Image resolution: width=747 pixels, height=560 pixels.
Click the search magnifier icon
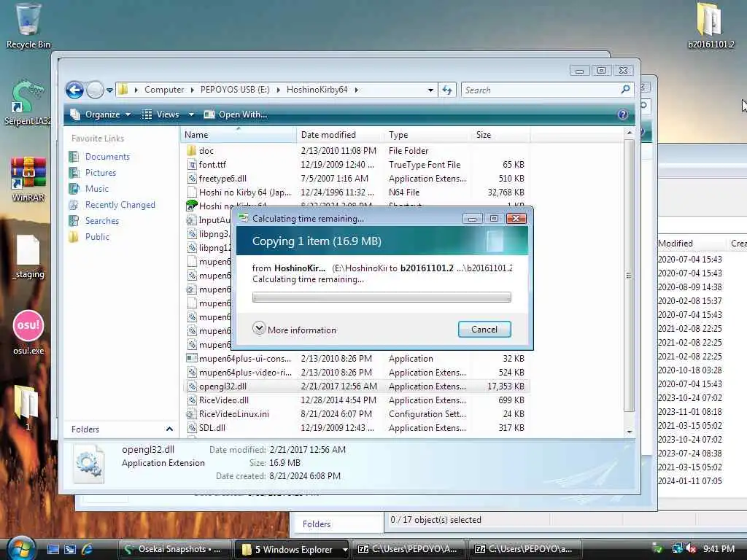click(625, 90)
